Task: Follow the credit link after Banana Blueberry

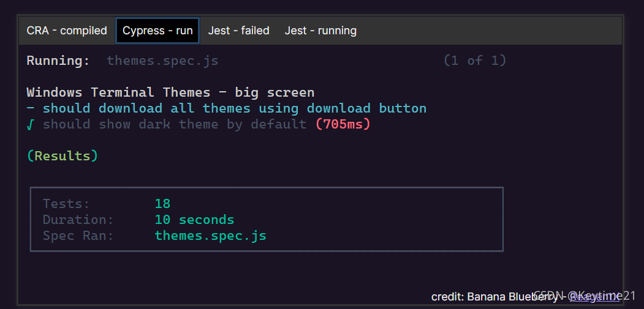Action: point(595,297)
